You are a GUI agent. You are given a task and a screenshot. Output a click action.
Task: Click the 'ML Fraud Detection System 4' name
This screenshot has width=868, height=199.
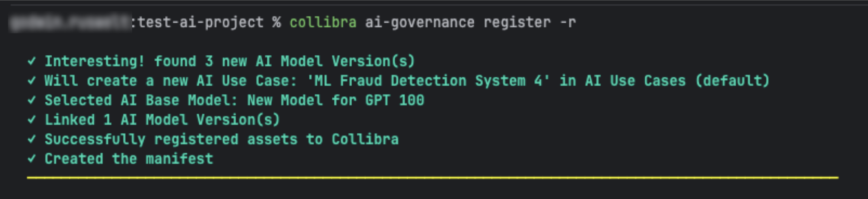pyautogui.click(x=428, y=81)
